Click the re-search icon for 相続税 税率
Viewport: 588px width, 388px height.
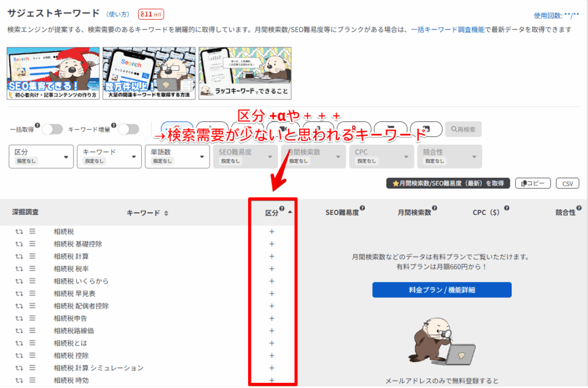(19, 268)
